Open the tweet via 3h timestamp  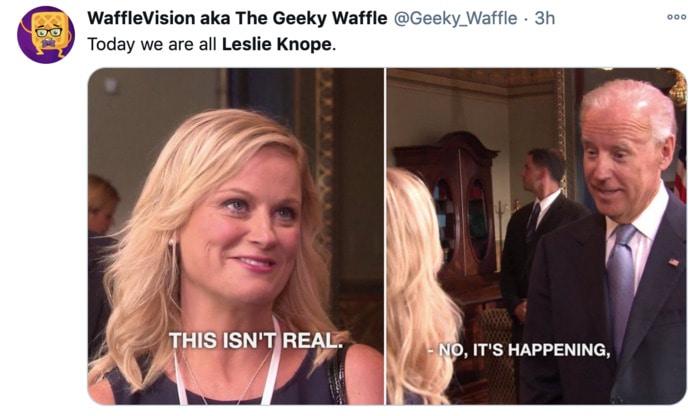point(545,18)
